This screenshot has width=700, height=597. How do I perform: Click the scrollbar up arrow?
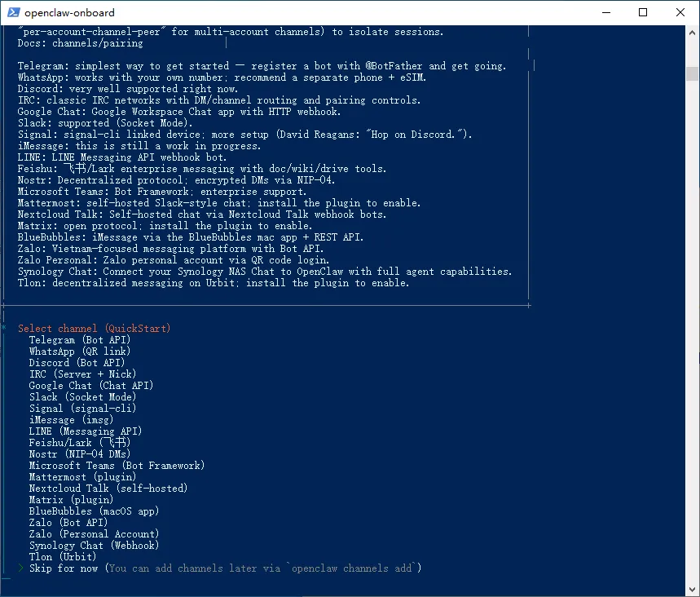coord(692,33)
